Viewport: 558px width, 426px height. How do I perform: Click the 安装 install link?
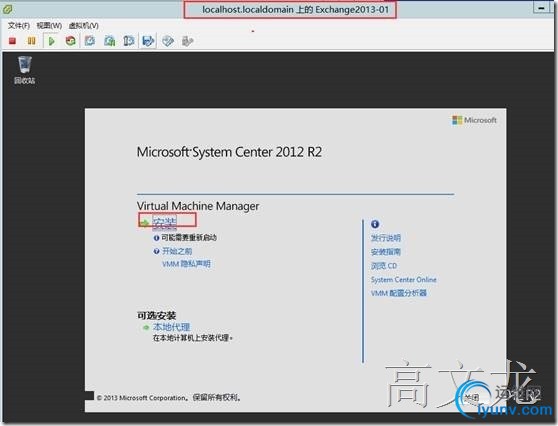pos(164,223)
